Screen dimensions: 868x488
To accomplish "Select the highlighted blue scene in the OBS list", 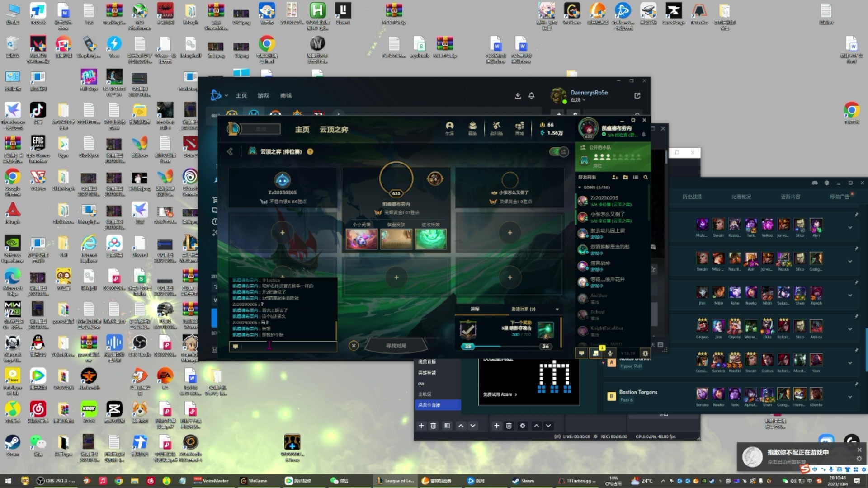I will pos(438,405).
